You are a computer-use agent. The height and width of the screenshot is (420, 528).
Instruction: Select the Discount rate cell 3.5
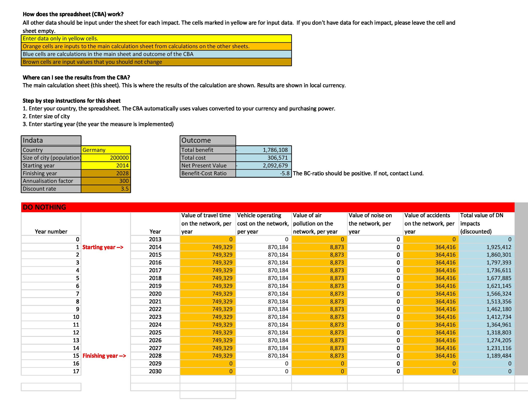[106, 189]
